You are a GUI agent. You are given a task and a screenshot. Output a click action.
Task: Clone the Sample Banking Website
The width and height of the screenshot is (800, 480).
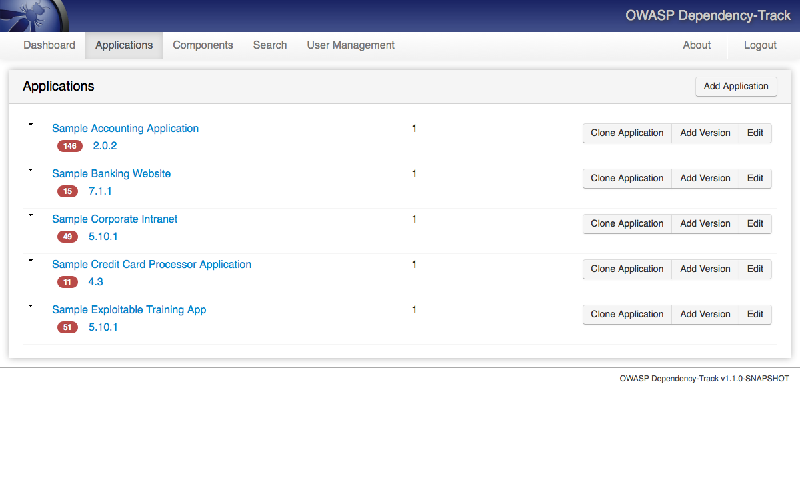tap(627, 179)
